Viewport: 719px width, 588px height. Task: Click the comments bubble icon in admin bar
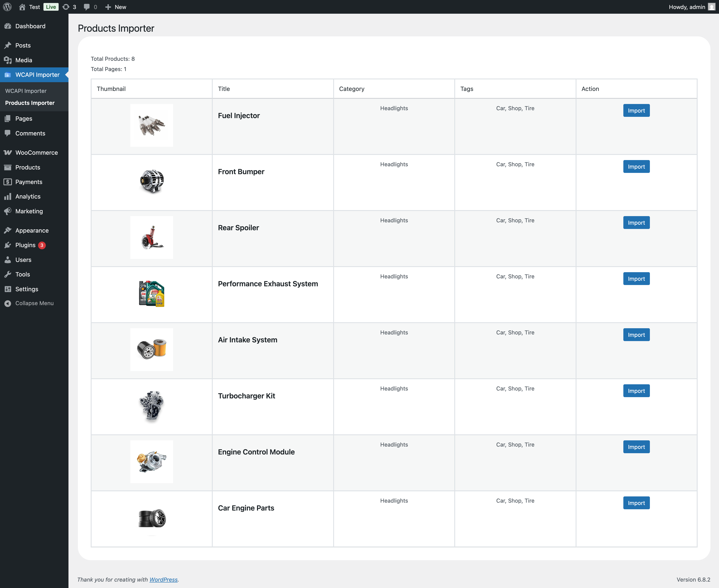point(87,7)
